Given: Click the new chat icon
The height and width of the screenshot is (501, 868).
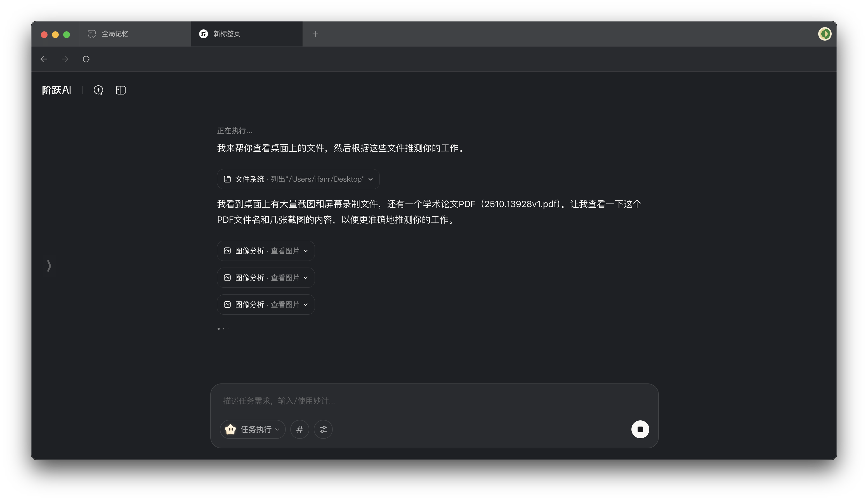Looking at the screenshot, I should [x=98, y=90].
